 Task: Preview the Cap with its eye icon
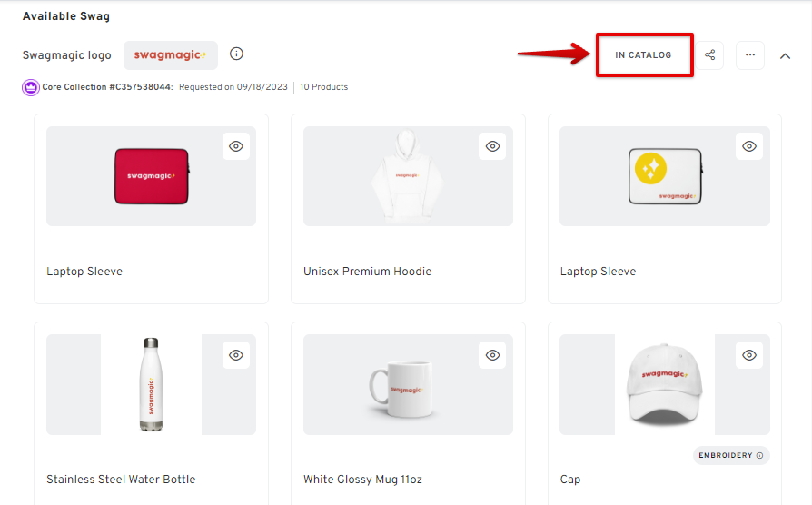coord(749,355)
